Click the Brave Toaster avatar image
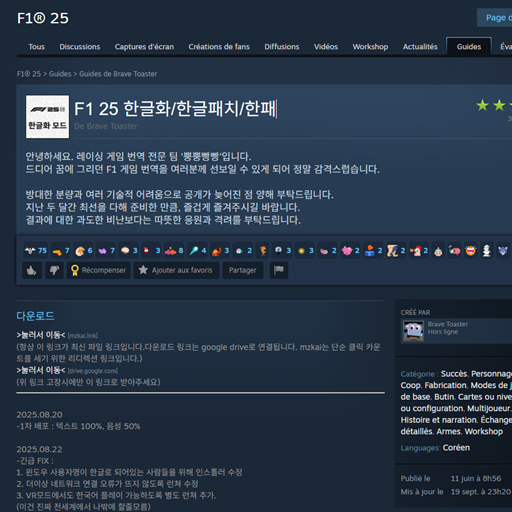Screen dimensions: 512x512 413,331
